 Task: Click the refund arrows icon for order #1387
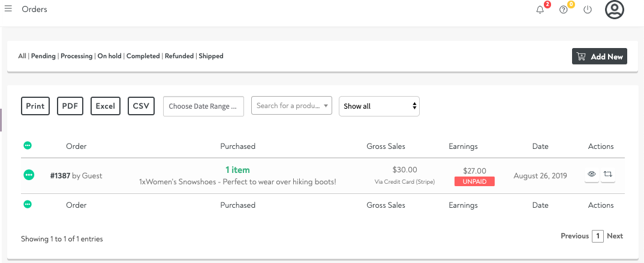pyautogui.click(x=608, y=175)
